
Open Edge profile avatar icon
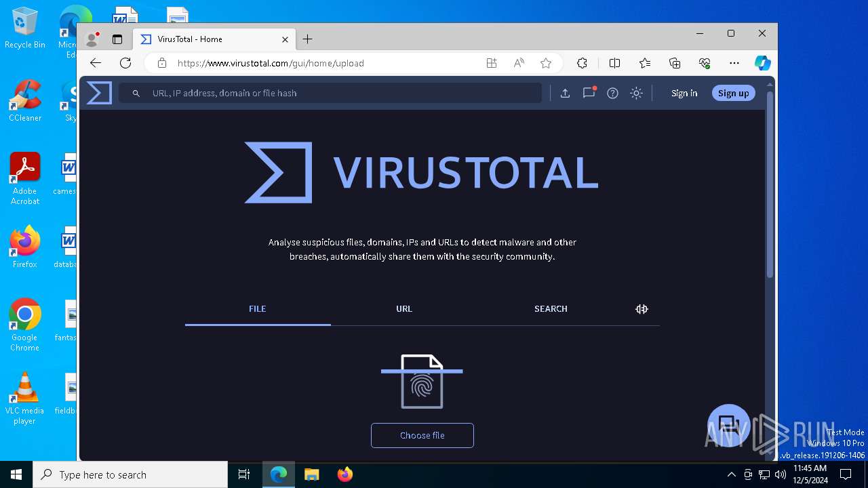coord(92,39)
